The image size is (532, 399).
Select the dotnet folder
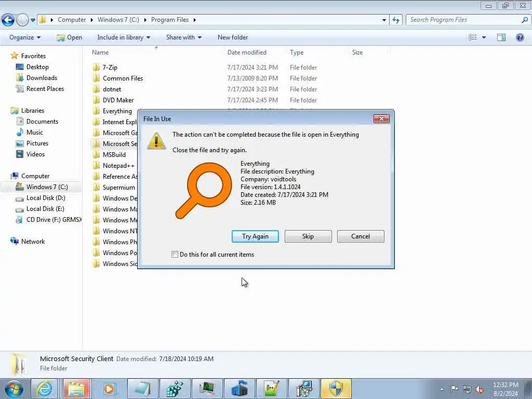coord(112,89)
